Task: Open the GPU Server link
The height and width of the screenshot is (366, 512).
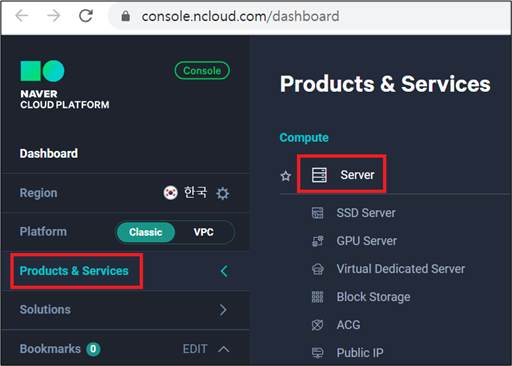Action: coord(367,241)
